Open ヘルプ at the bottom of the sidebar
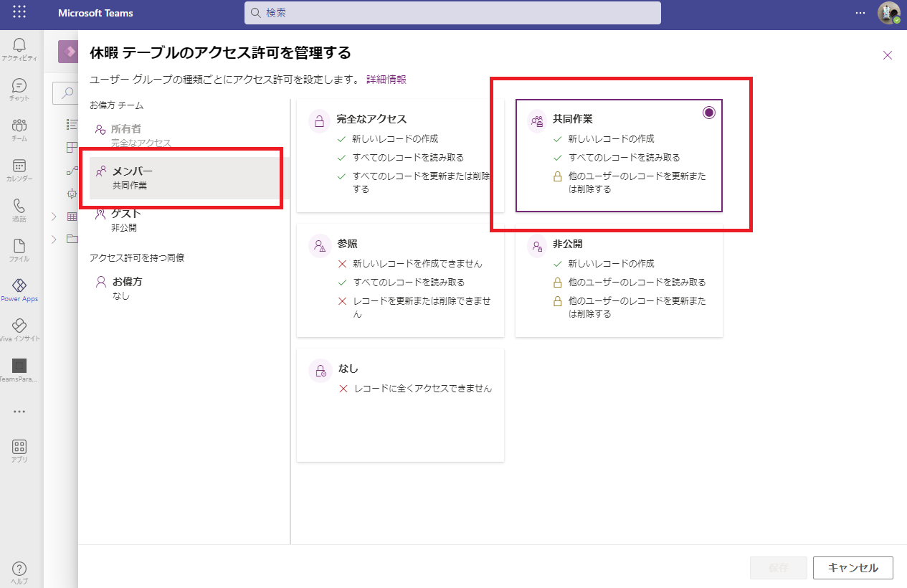 click(x=19, y=570)
